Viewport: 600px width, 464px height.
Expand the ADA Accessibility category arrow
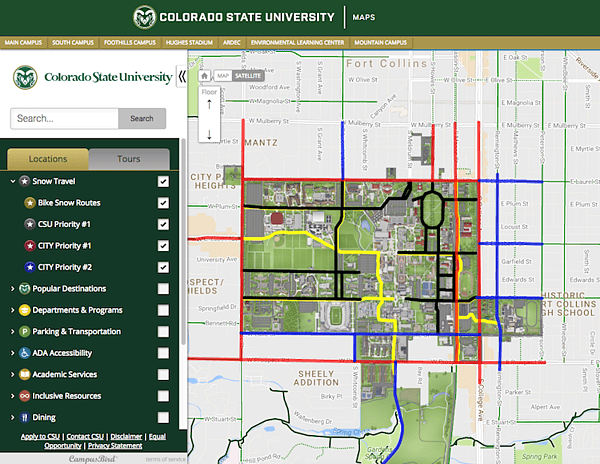click(13, 353)
